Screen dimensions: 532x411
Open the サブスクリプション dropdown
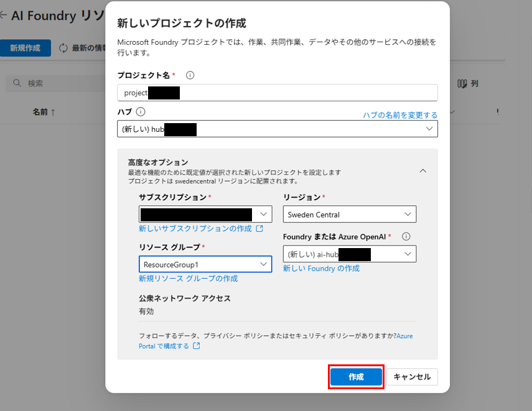pos(205,215)
